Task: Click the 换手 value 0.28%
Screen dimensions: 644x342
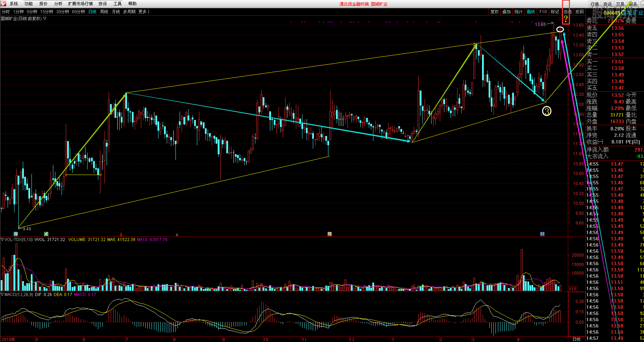Action: [x=617, y=129]
